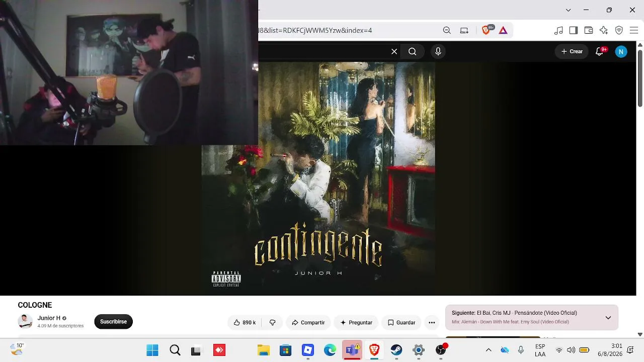Open the Junior H channel name link
Screen dimensions: 644x362
pos(49,318)
